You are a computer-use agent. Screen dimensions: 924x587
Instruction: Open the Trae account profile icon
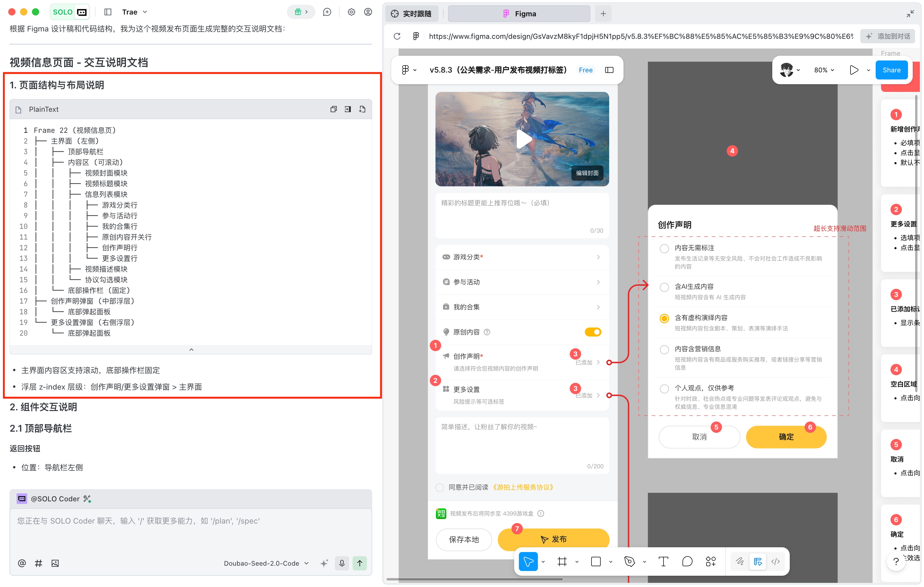[368, 12]
